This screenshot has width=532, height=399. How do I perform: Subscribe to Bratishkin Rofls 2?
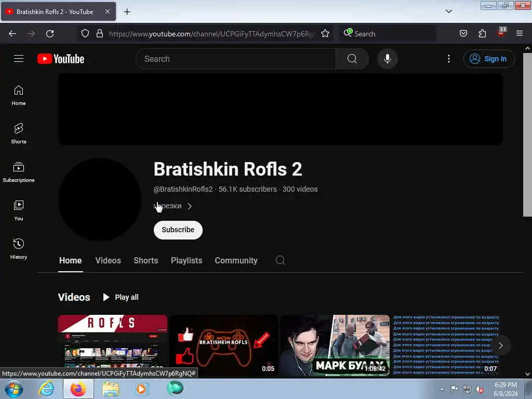(x=178, y=230)
